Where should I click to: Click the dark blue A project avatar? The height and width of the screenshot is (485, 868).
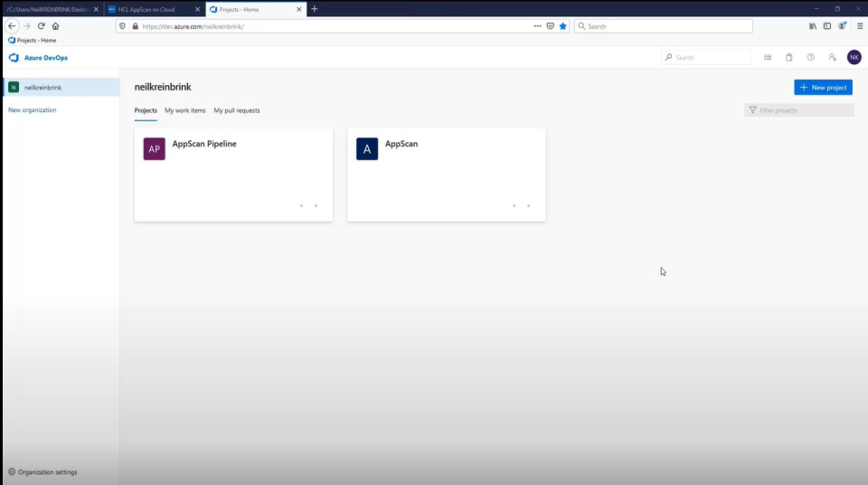click(367, 149)
